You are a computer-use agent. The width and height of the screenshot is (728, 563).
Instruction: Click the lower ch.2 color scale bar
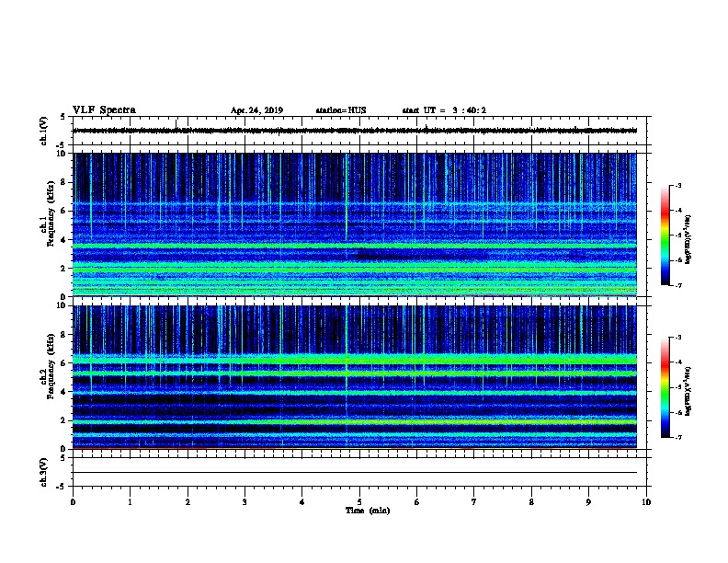pyautogui.click(x=665, y=387)
